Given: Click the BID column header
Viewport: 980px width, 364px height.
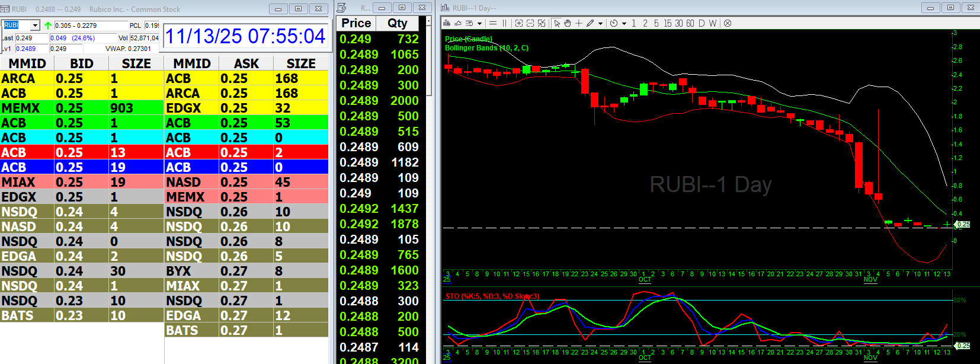Looking at the screenshot, I should [x=81, y=63].
